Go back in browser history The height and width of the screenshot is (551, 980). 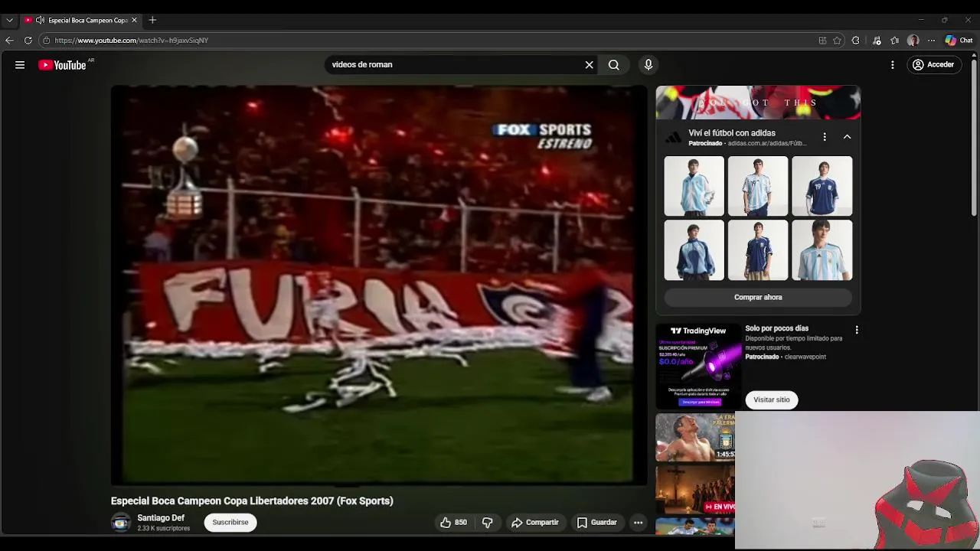9,41
